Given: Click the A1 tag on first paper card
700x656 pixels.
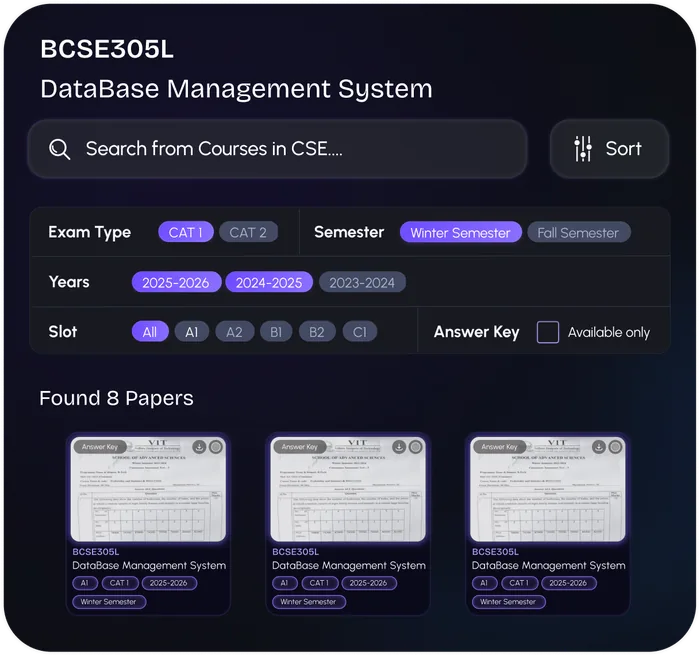Looking at the screenshot, I should (x=85, y=583).
